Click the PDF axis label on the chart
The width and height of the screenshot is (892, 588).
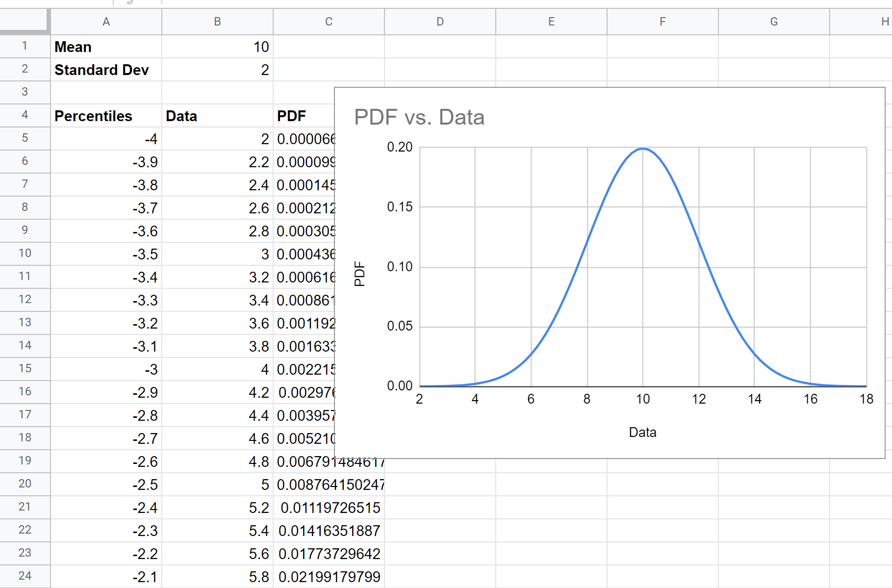(x=360, y=274)
